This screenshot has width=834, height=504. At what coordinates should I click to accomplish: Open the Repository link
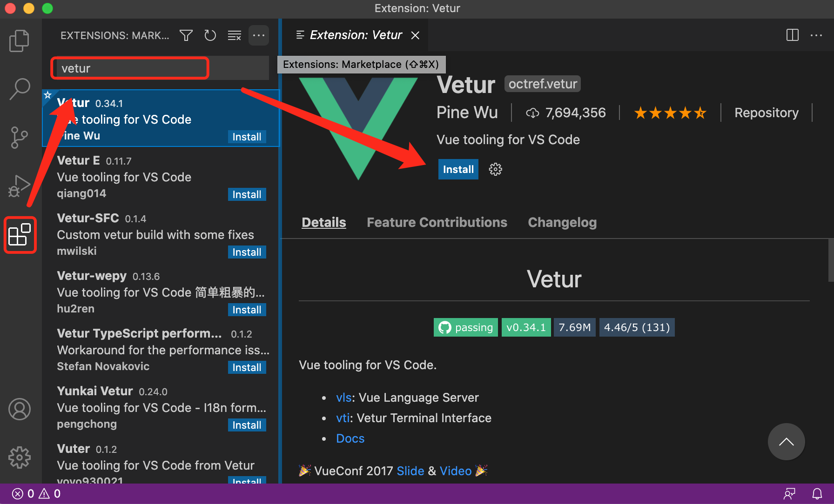[767, 113]
